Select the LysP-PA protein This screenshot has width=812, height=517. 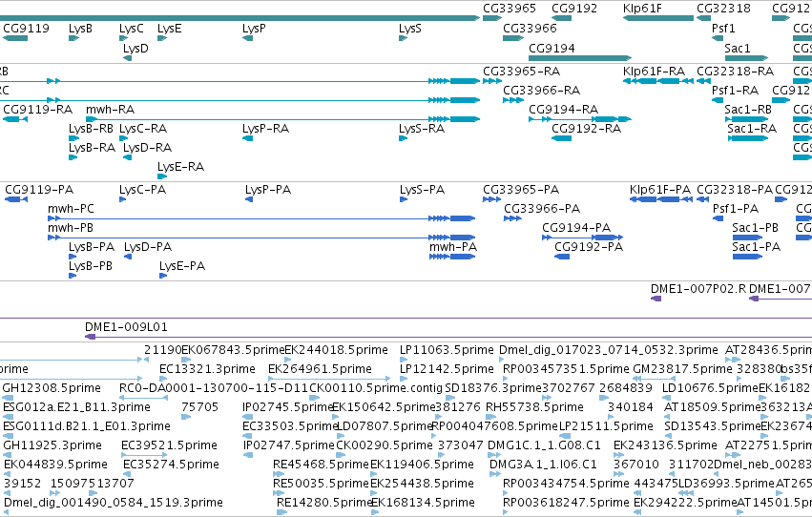tap(249, 199)
